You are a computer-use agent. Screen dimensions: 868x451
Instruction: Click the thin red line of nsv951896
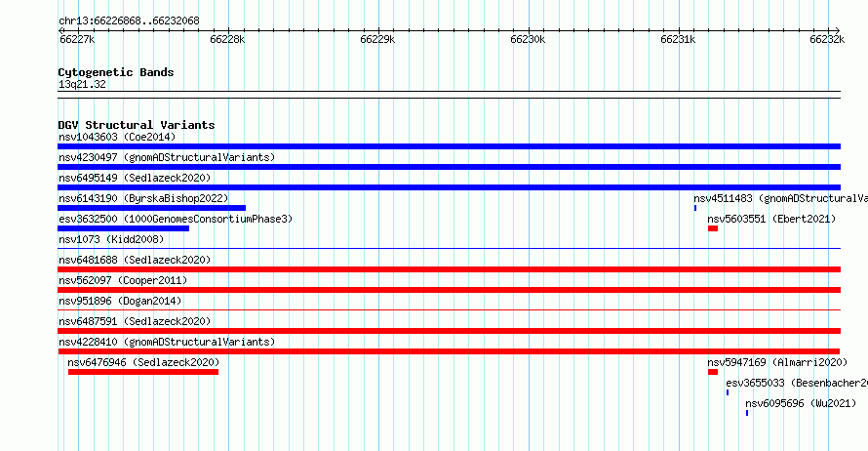[449, 310]
